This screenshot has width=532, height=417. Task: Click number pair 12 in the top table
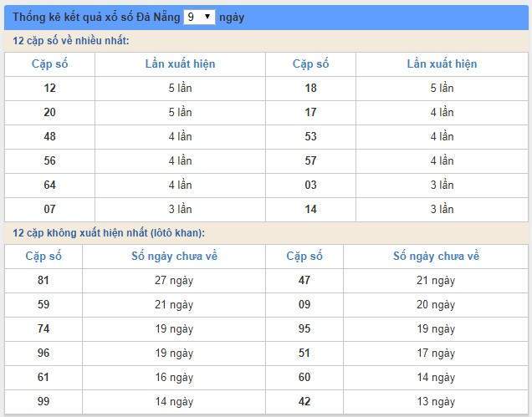[x=49, y=88]
